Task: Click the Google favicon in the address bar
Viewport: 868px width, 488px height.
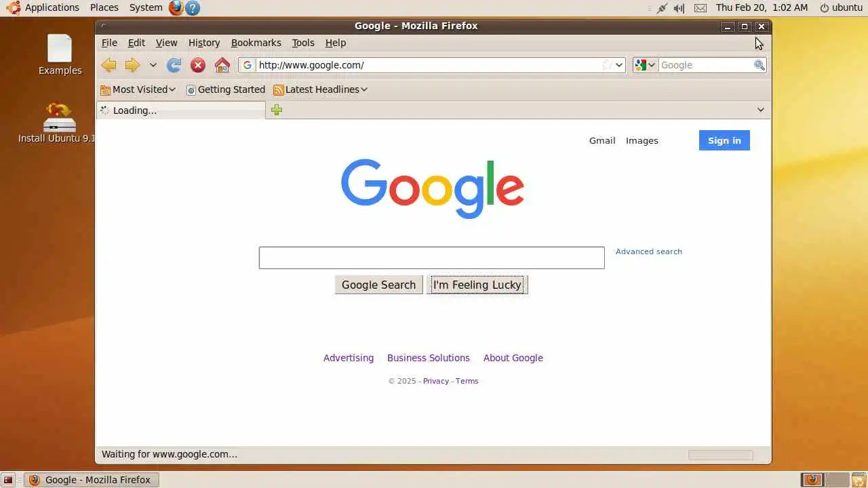Action: click(248, 65)
